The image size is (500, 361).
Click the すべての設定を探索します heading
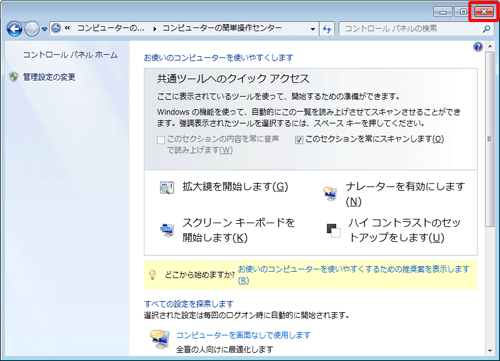[x=189, y=304]
